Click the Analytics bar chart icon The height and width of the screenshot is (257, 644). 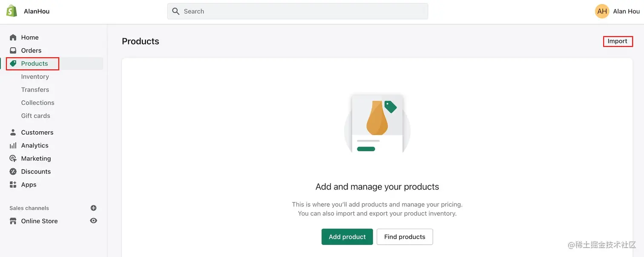pos(13,145)
